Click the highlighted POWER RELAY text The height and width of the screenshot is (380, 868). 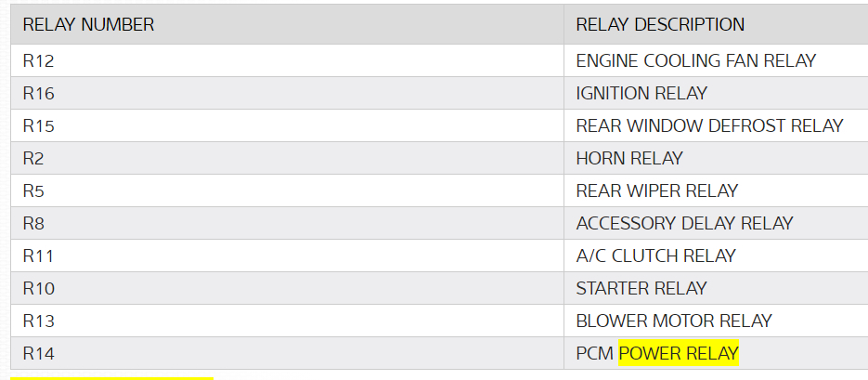click(x=678, y=353)
